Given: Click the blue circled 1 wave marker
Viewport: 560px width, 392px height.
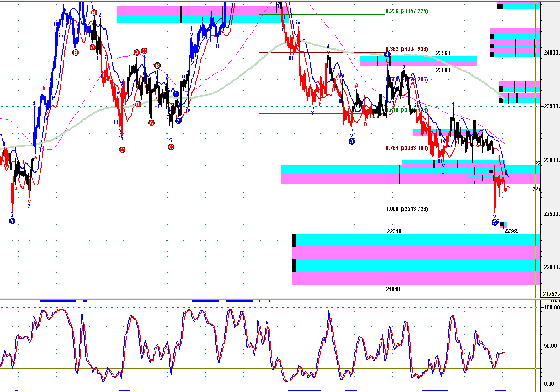Looking at the screenshot, I should point(176,94).
